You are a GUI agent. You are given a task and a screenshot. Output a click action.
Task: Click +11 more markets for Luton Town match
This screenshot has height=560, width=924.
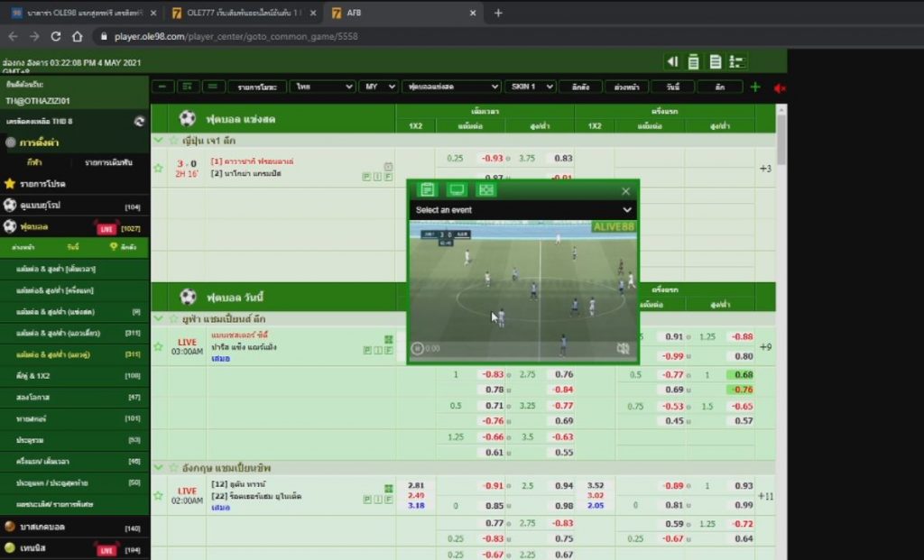765,496
